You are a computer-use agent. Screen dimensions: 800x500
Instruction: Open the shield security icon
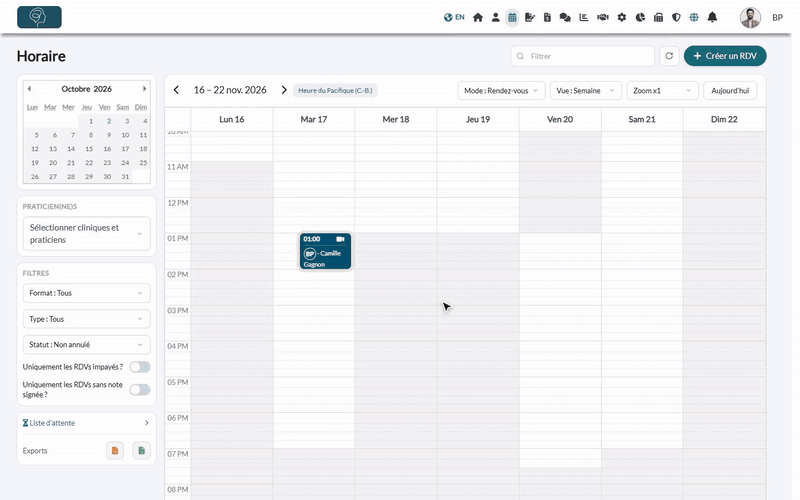pos(676,17)
